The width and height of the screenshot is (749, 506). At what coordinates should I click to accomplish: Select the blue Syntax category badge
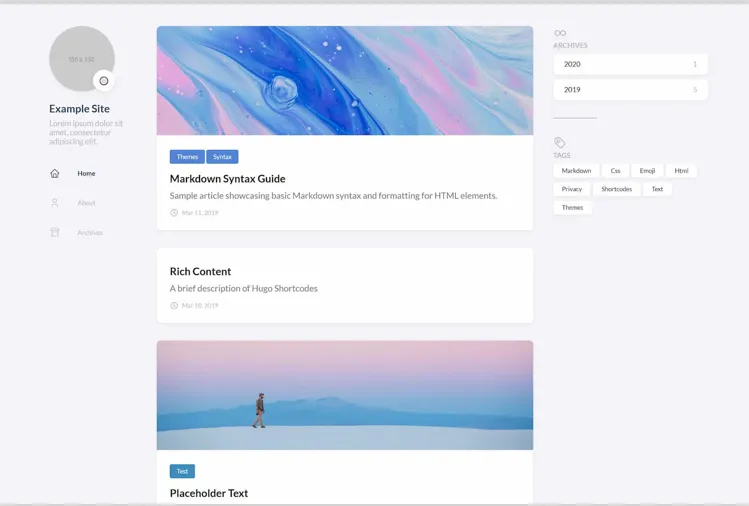(x=222, y=157)
